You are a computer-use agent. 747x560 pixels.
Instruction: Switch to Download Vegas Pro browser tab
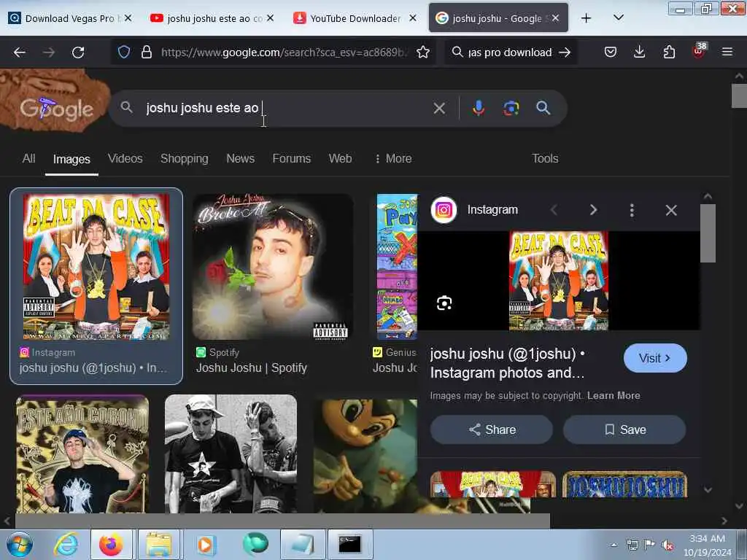click(x=63, y=18)
